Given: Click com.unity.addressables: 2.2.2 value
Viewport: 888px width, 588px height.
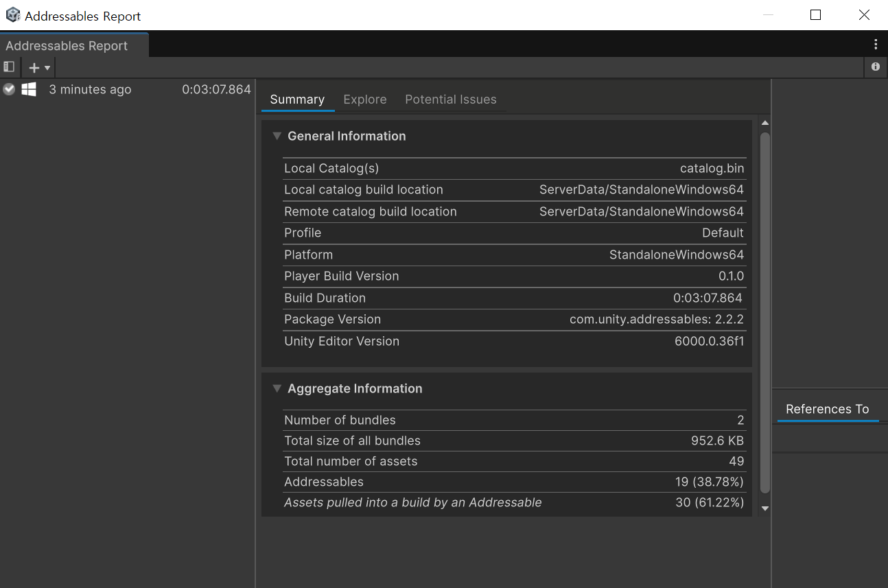Looking at the screenshot, I should click(x=657, y=319).
